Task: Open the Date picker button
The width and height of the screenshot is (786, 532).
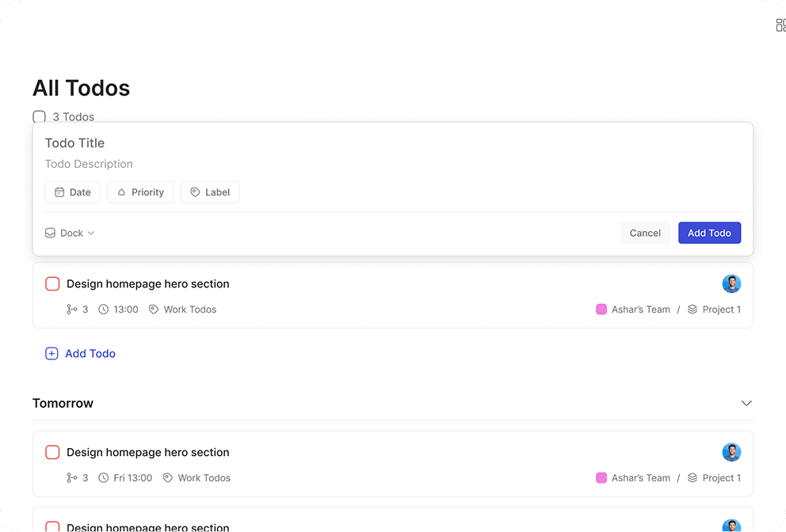Action: pyautogui.click(x=73, y=192)
